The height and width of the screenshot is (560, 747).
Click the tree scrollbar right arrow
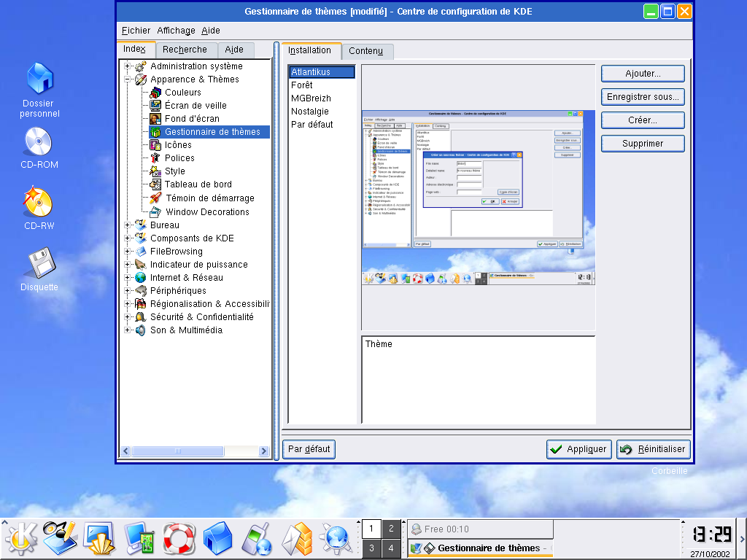tap(263, 451)
